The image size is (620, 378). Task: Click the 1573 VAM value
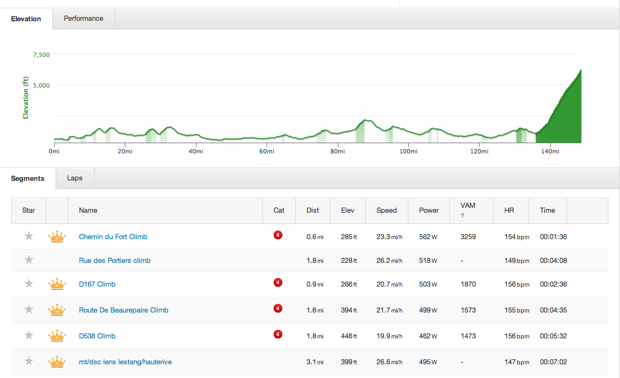[468, 310]
